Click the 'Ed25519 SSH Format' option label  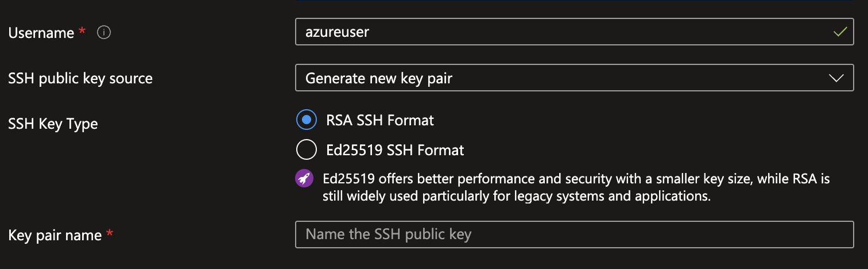click(x=395, y=150)
